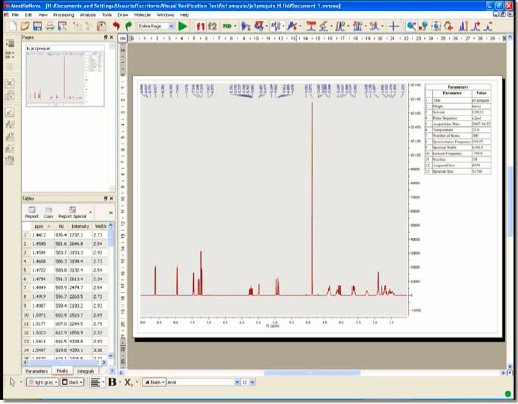
Task: Open the black line color dropdown
Action: click(72, 382)
